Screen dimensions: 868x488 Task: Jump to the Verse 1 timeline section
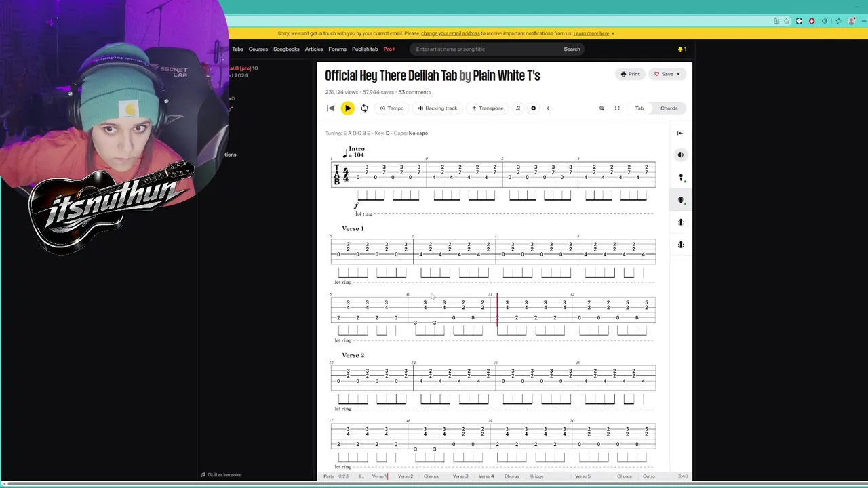coord(379,476)
